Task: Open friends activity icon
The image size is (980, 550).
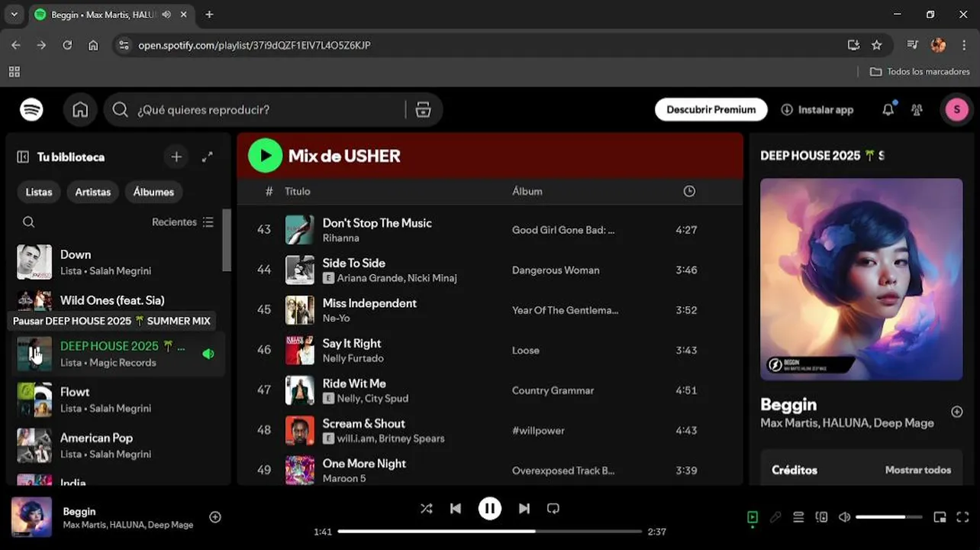Action: 917,110
